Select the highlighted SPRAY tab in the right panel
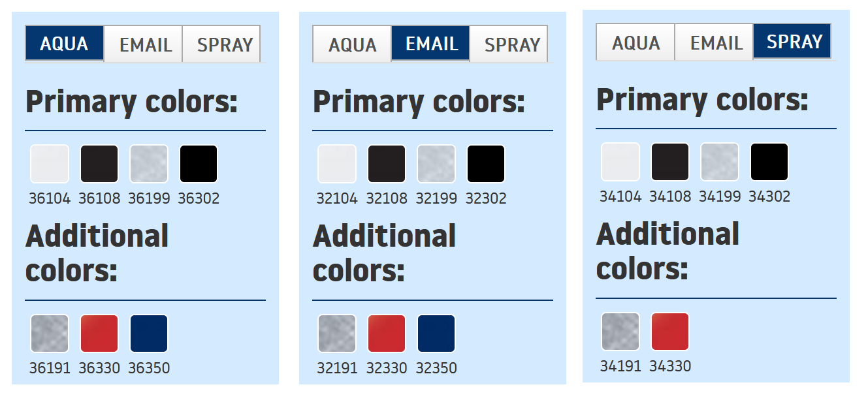Viewport: 868px width, 404px height. [x=792, y=42]
